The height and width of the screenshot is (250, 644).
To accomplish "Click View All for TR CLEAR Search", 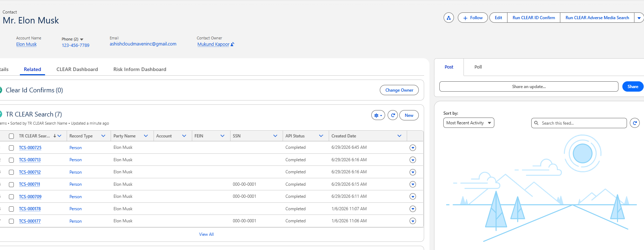I will (x=206, y=234).
